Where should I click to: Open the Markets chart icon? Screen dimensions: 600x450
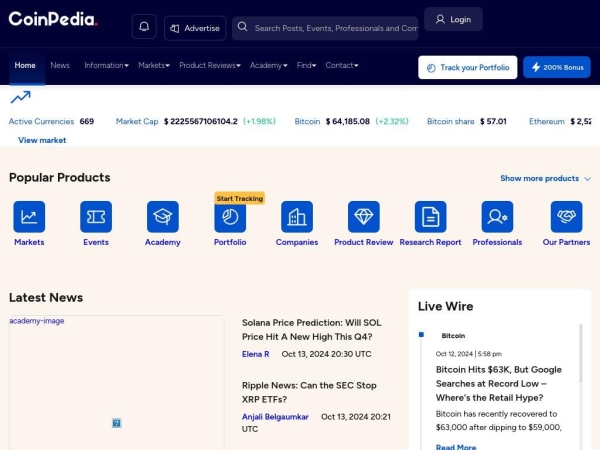29,217
